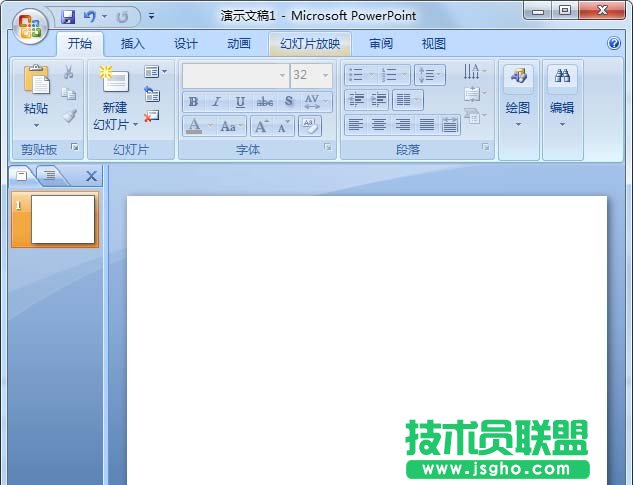Reset the slide formatting
The width and height of the screenshot is (633, 485).
click(x=152, y=94)
